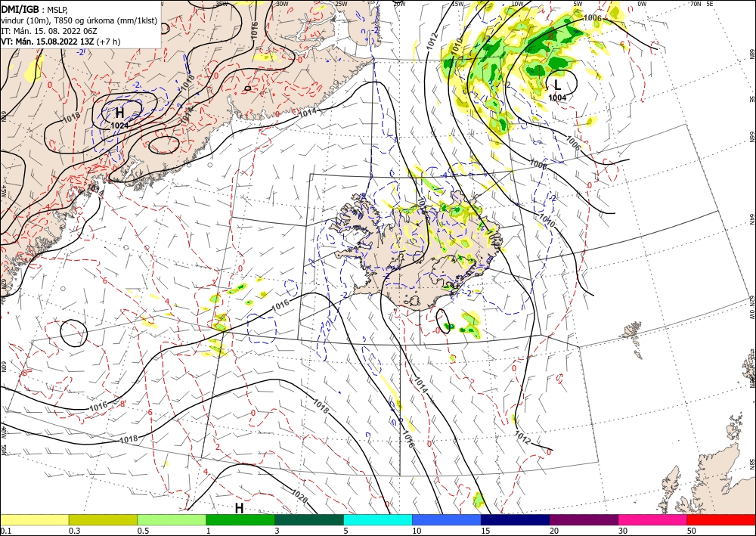Click the 1020 isobar label
Screen dimensions: 756x536
(299, 494)
